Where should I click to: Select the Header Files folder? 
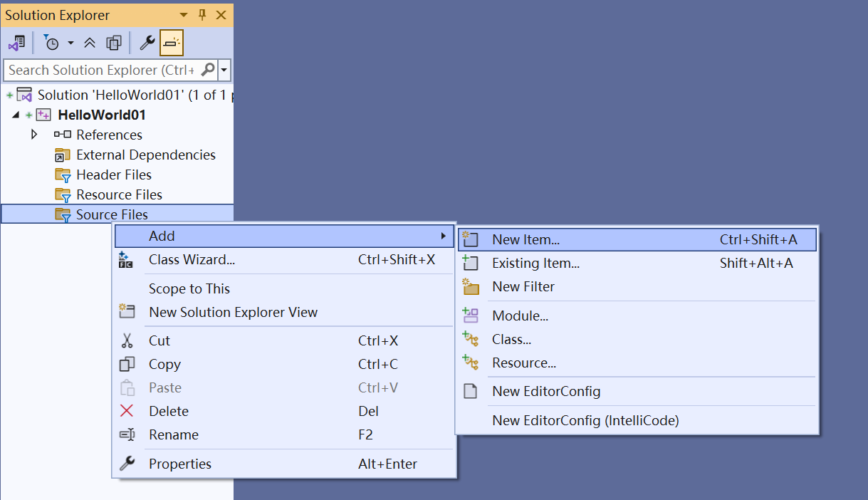113,175
